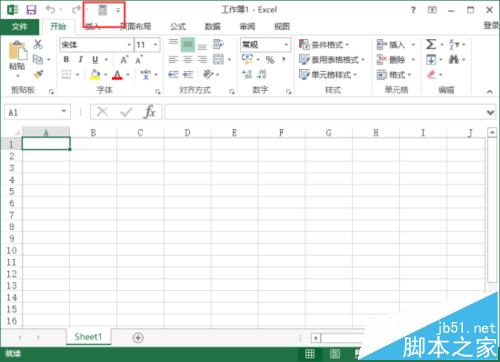Click the Name Box showing A1
500x362 pixels.
[x=37, y=112]
